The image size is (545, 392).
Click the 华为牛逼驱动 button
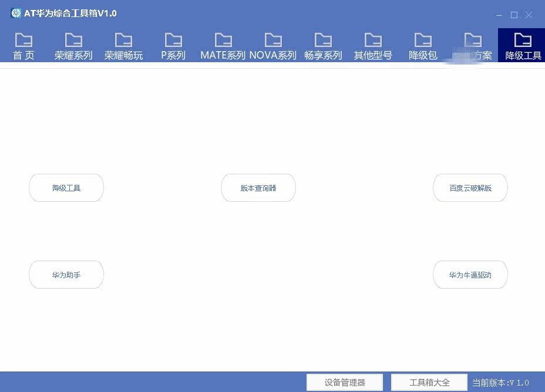click(x=470, y=275)
